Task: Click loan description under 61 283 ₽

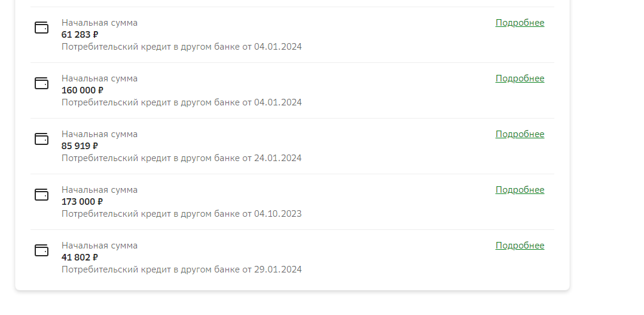Action: (181, 47)
